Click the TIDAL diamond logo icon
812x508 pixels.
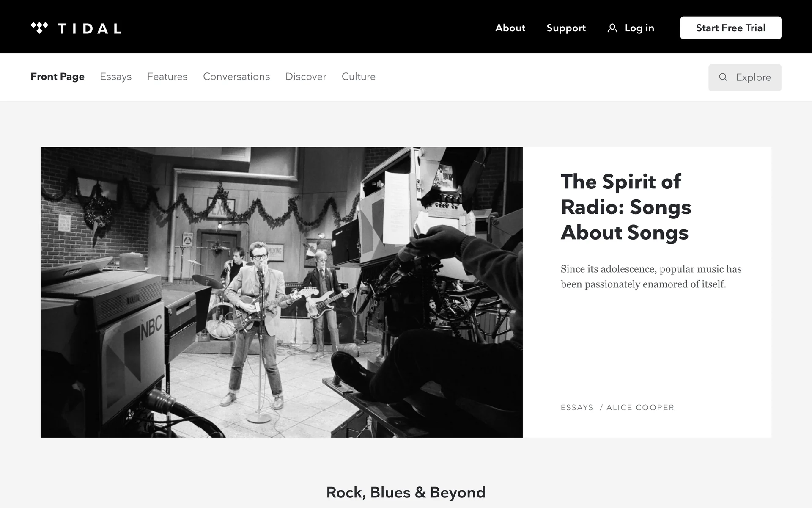[x=39, y=28]
